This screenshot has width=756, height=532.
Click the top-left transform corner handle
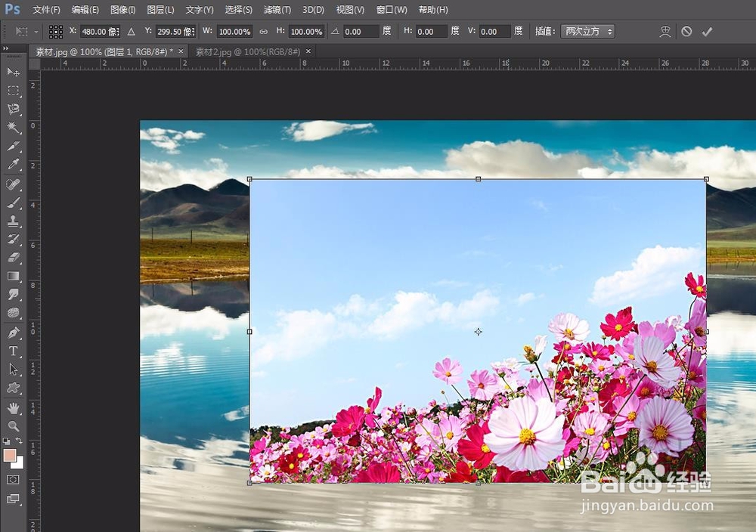point(249,179)
